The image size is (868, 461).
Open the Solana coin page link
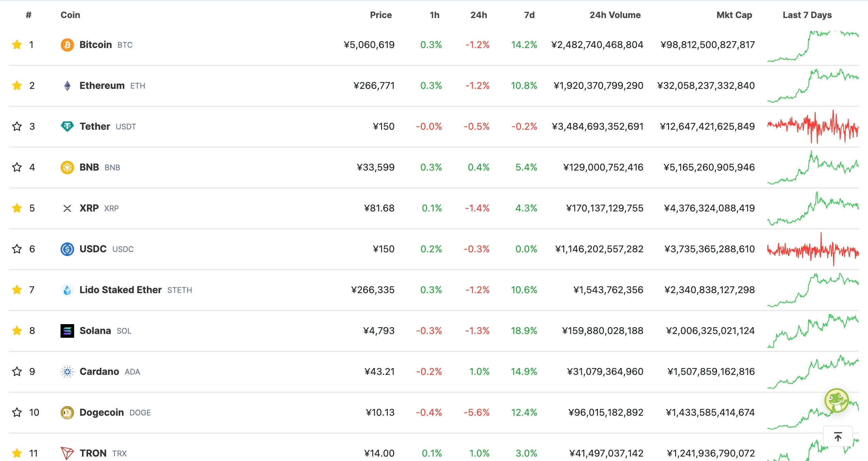[x=95, y=331]
